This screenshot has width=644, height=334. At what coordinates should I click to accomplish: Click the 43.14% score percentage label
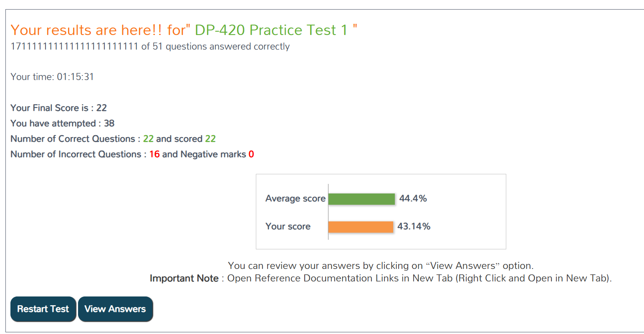click(414, 226)
